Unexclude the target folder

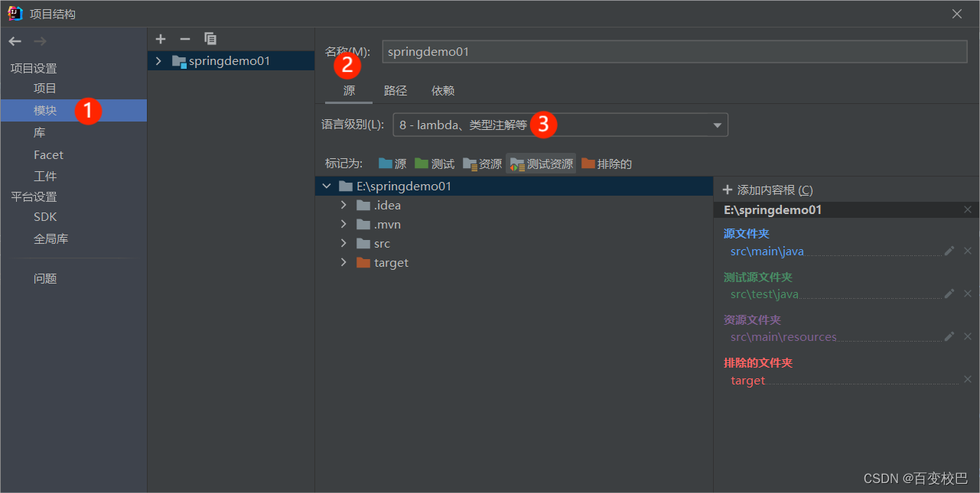pyautogui.click(x=968, y=380)
